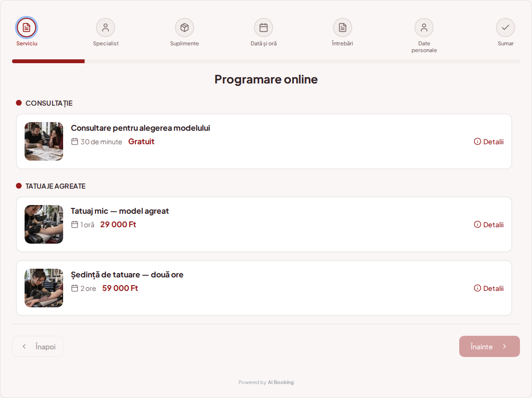Click the consultation service thumbnail photo
The image size is (532, 398).
[x=44, y=141]
